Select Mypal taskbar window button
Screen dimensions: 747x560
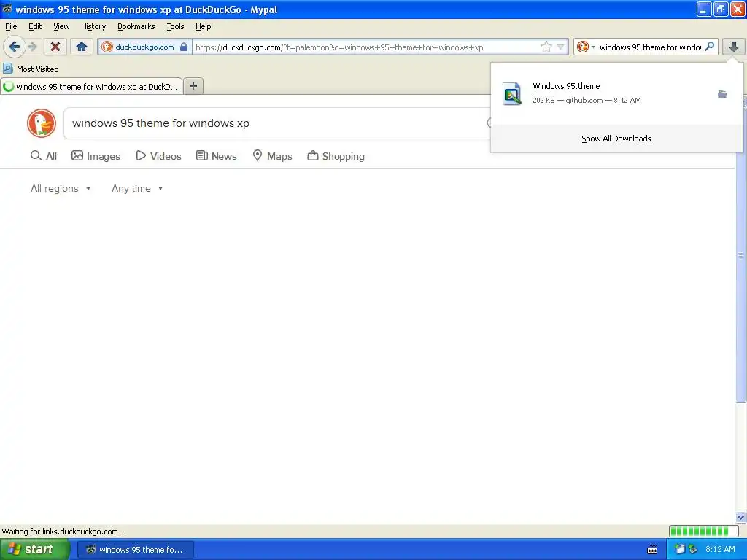136,550
